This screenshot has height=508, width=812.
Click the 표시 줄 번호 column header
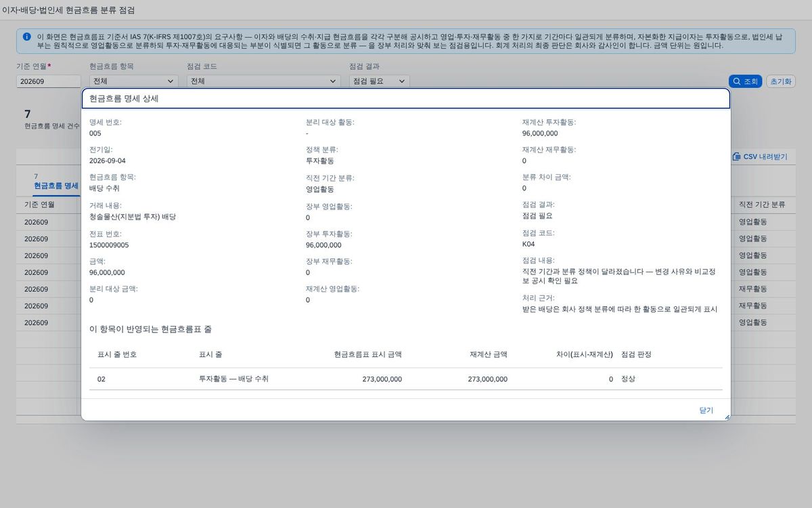(117, 354)
